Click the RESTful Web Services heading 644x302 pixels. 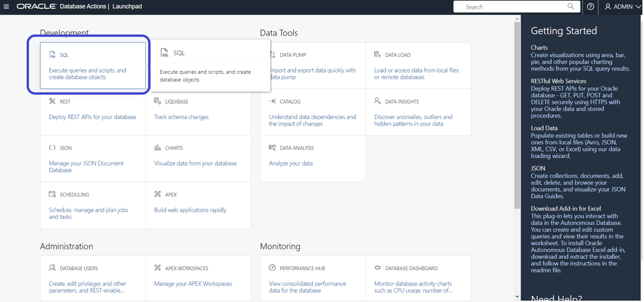tap(559, 81)
